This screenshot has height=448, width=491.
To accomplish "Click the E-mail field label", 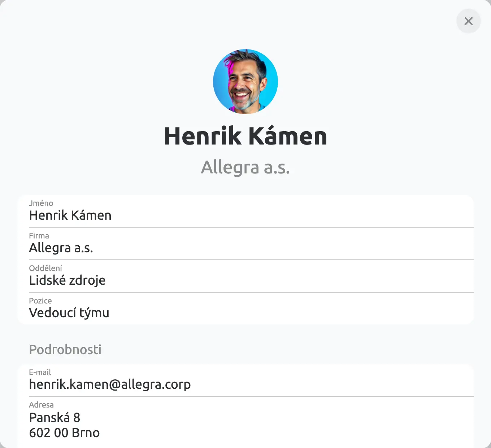I will (40, 372).
